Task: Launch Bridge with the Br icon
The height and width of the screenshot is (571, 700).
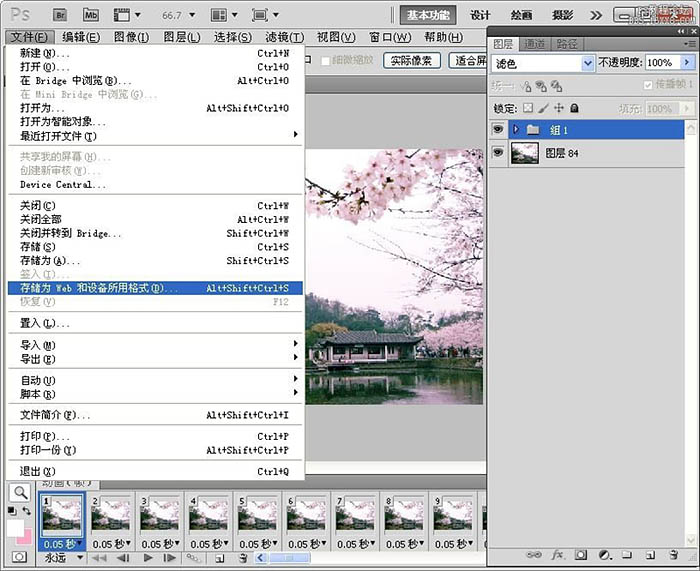Action: 59,15
